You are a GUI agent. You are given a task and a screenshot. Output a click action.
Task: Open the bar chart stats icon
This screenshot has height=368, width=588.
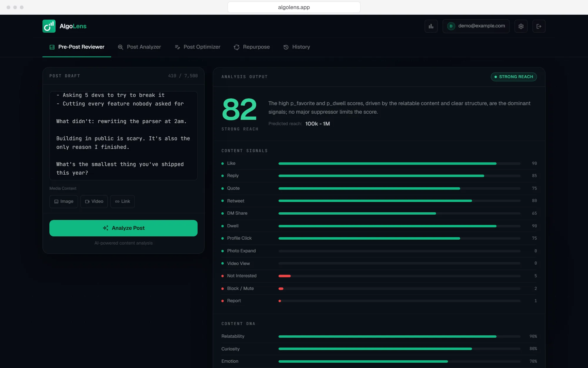click(431, 26)
